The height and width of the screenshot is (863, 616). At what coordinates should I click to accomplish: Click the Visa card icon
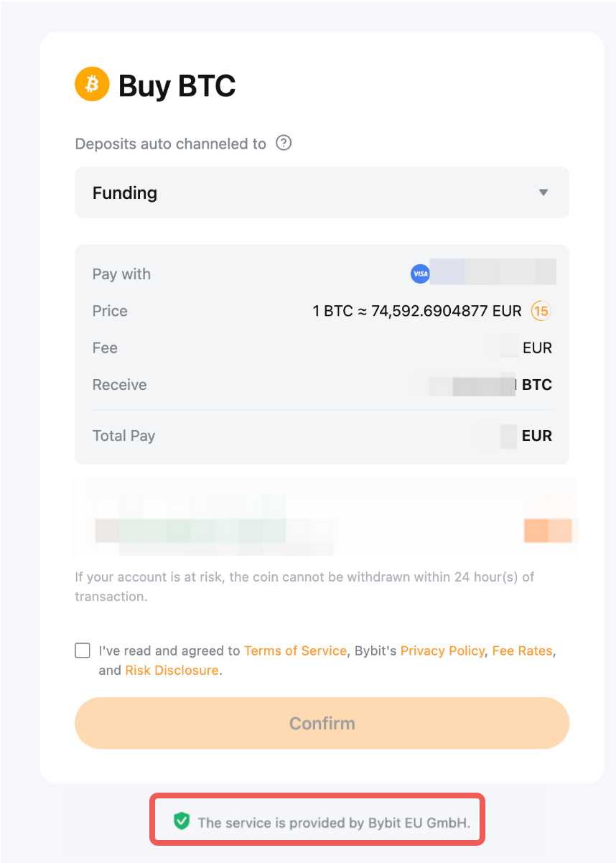point(420,274)
